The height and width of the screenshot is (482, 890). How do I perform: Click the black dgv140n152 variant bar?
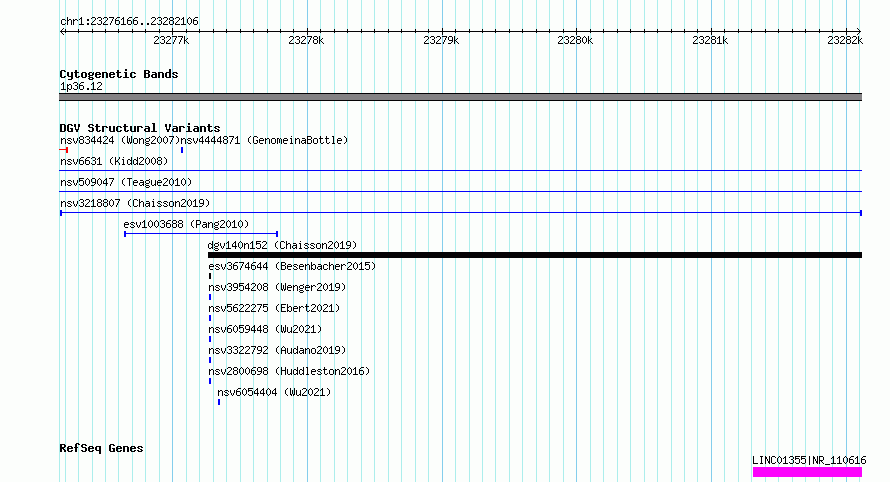[535, 255]
